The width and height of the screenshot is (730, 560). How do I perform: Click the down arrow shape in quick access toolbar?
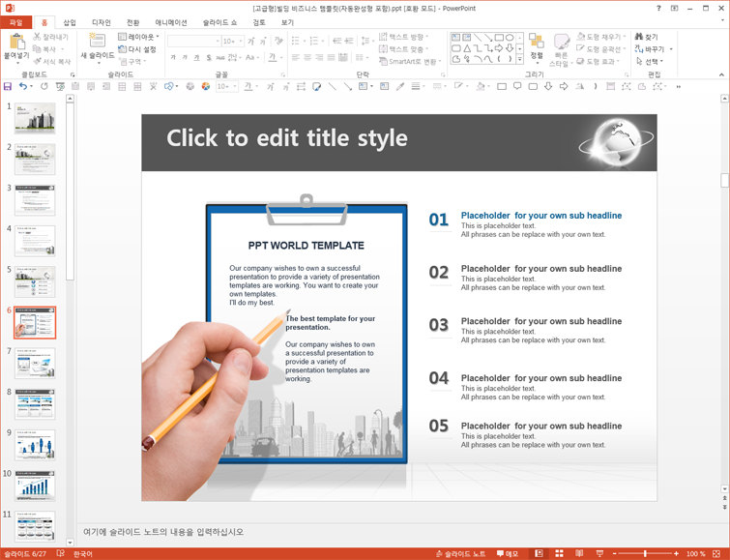[x=548, y=86]
